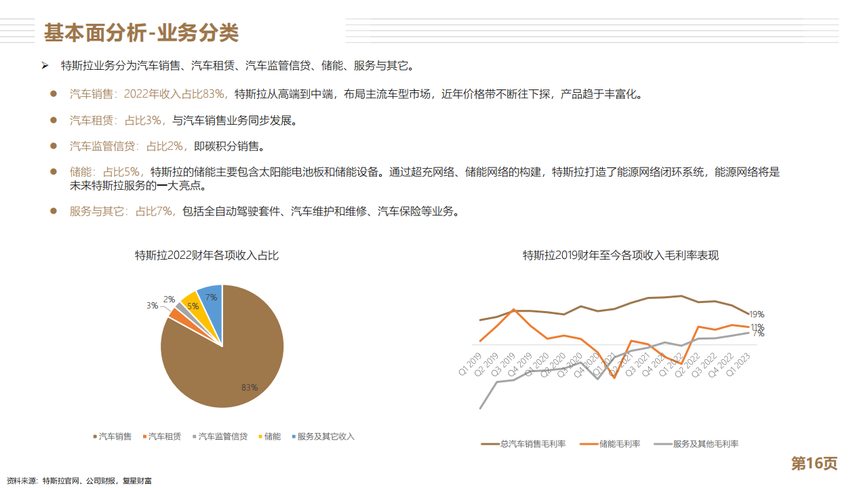The width and height of the screenshot is (868, 488).
Task: Click pie legend entry 服务及其它收入
Action: [323, 436]
